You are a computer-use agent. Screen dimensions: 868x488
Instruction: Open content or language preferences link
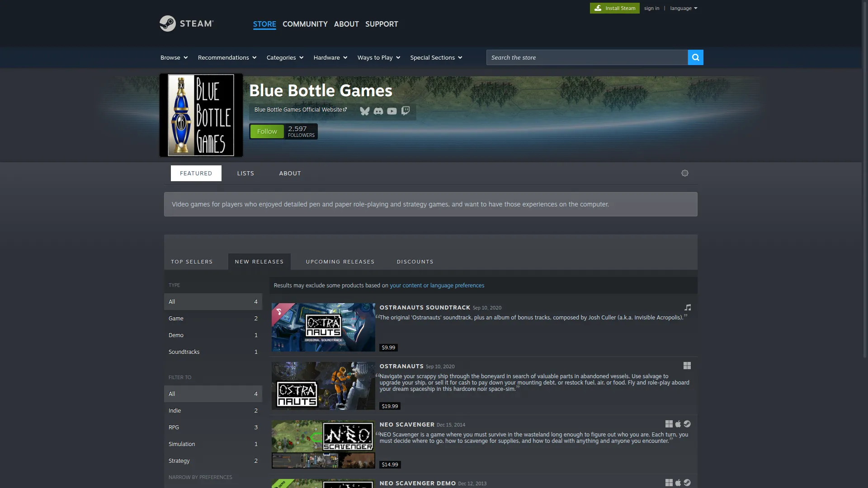(437, 286)
